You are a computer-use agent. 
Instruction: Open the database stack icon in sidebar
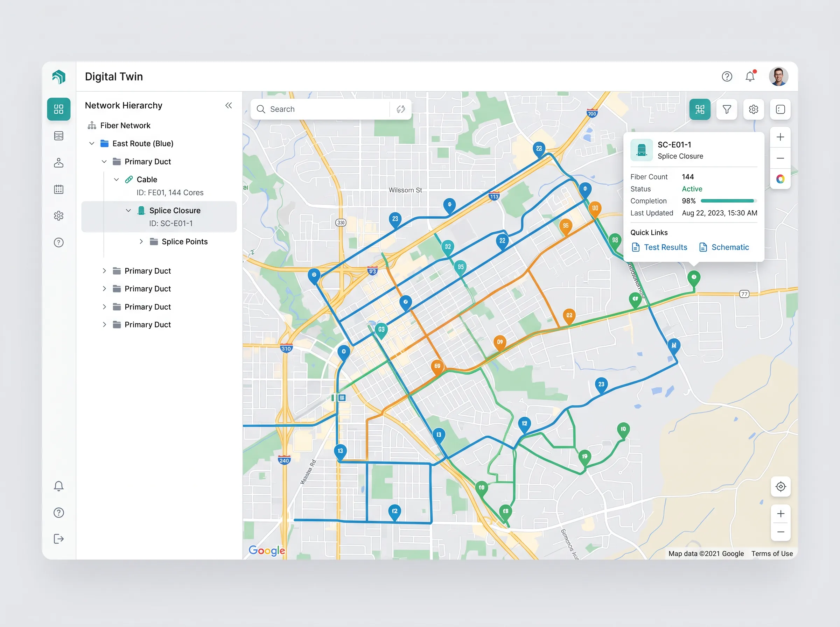[x=58, y=136]
